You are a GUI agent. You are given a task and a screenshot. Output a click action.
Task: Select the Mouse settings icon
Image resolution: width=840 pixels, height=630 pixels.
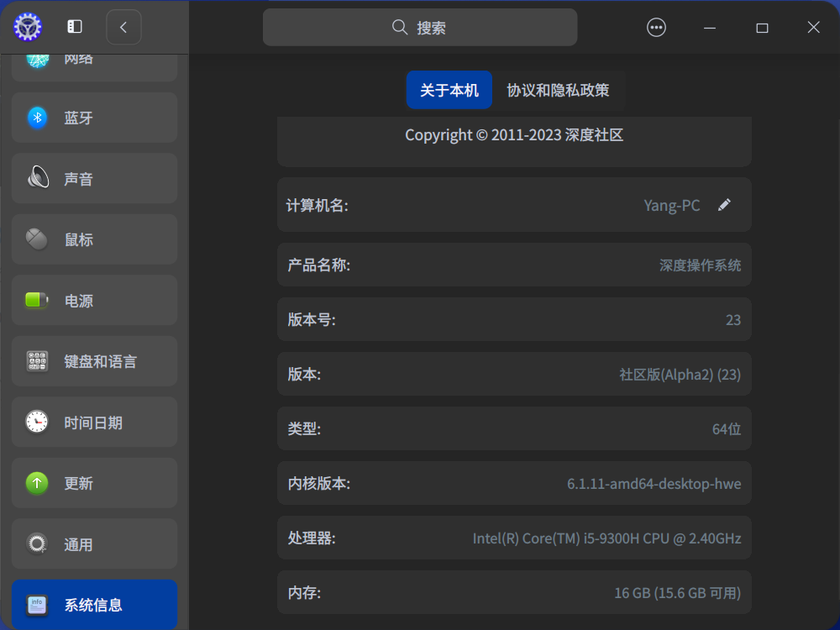pyautogui.click(x=37, y=239)
